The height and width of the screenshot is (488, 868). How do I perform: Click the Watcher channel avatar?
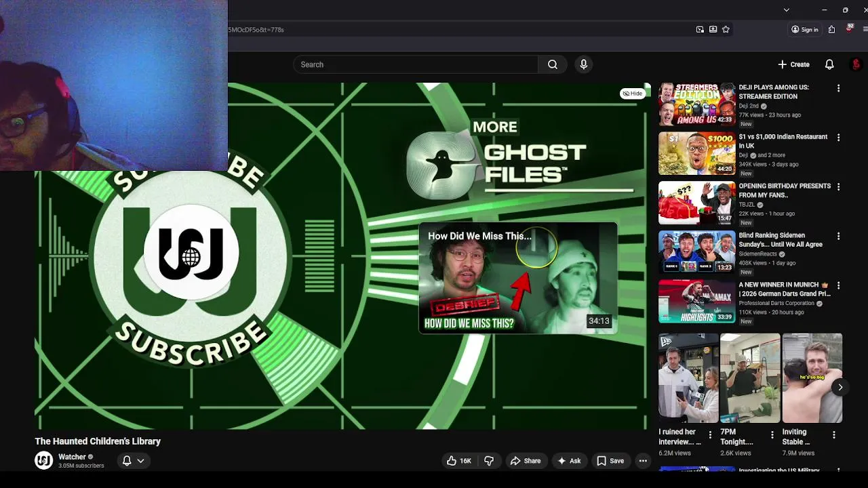(43, 461)
